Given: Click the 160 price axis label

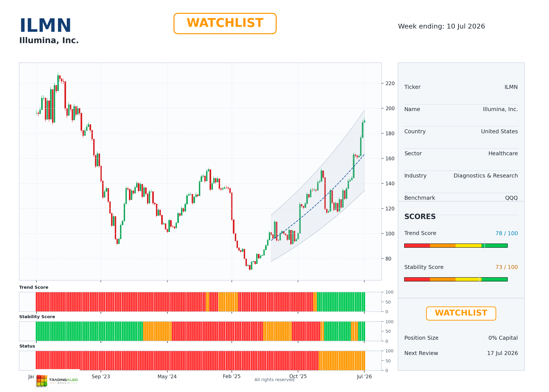Looking at the screenshot, I should coord(390,159).
